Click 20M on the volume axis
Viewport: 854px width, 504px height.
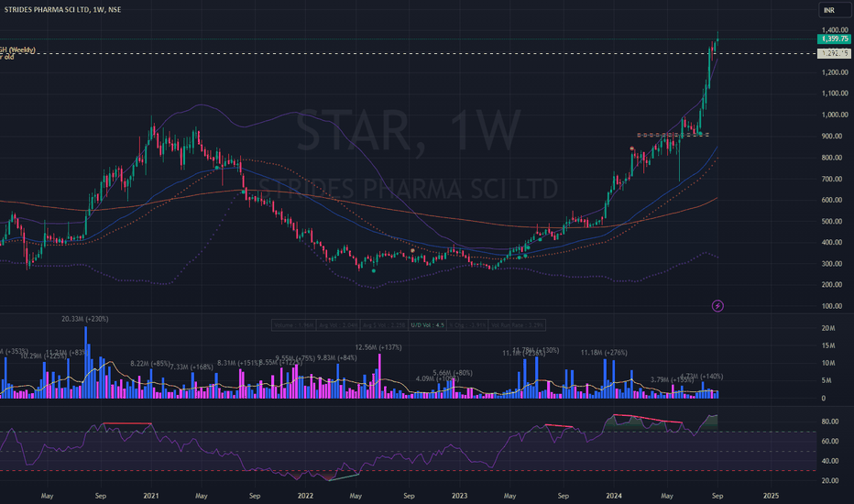827,328
